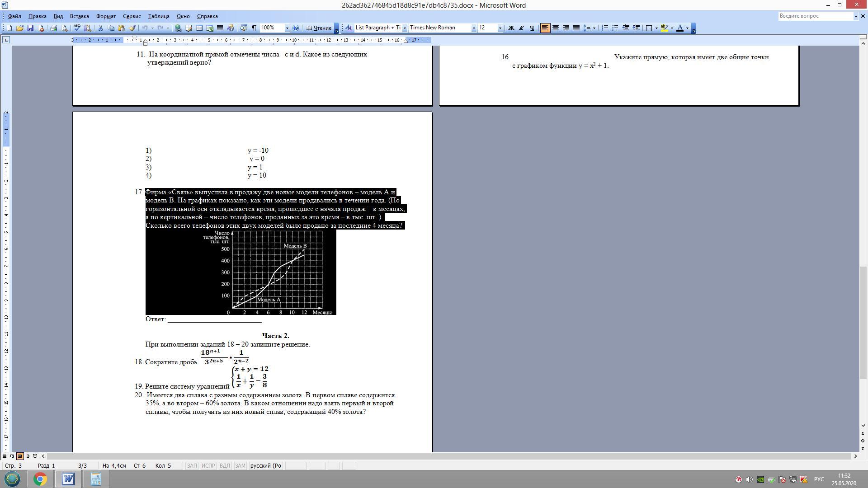Viewport: 868px width, 488px height.
Task: Toggle italic formatting (К)
Action: pyautogui.click(x=521, y=28)
